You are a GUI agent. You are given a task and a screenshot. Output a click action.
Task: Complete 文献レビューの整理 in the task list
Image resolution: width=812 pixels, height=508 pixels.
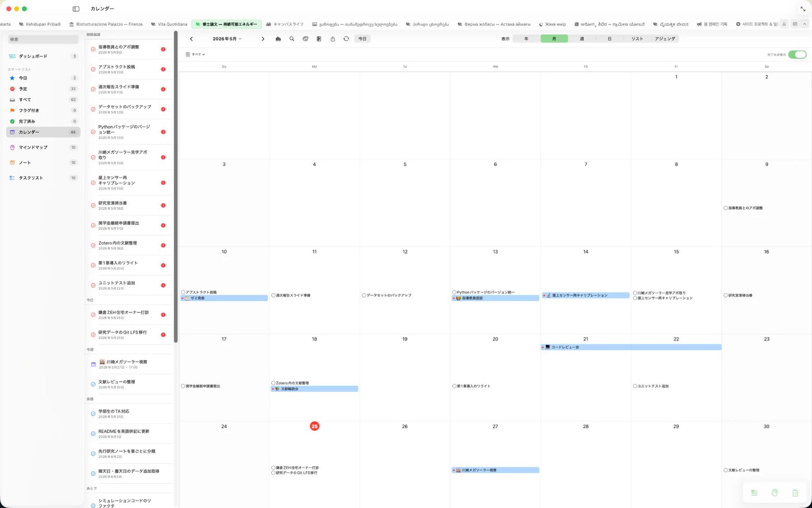click(93, 384)
